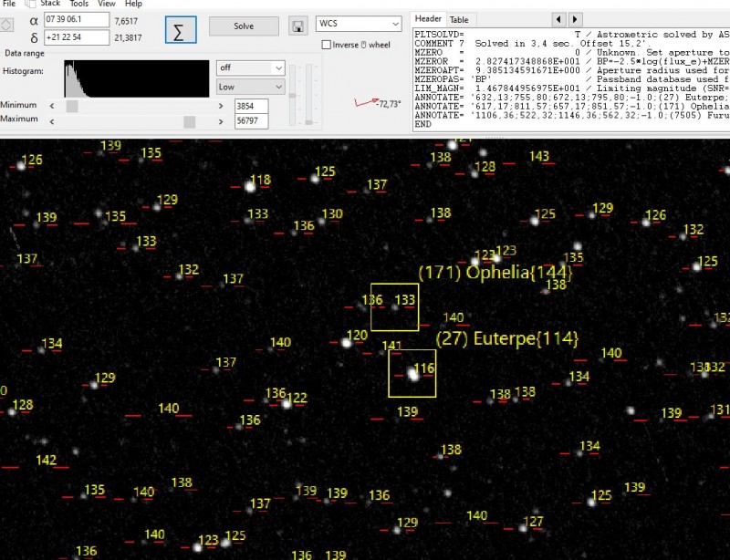This screenshot has height=560, width=730.
Task: Open the File menu
Action: (9, 4)
